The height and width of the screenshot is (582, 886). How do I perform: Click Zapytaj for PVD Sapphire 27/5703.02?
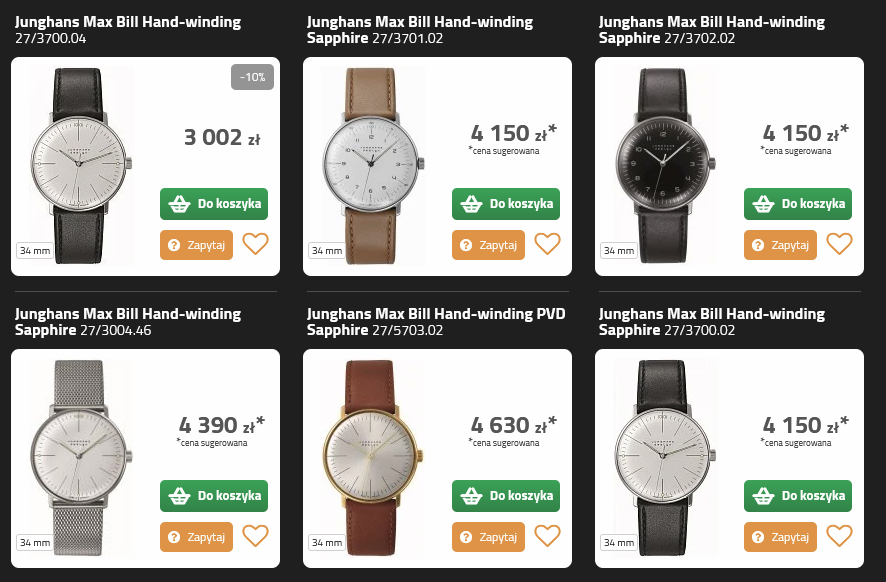coord(488,537)
